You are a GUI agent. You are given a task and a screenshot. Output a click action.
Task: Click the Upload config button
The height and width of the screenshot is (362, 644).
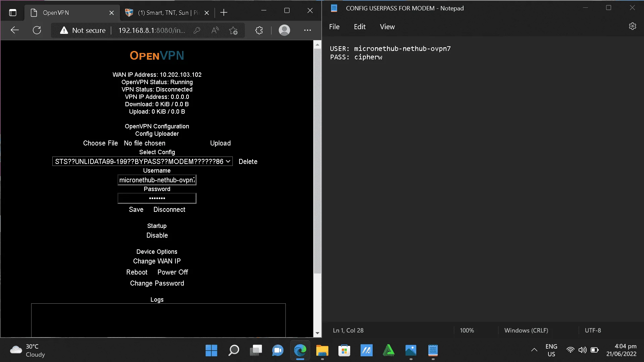coord(220,143)
